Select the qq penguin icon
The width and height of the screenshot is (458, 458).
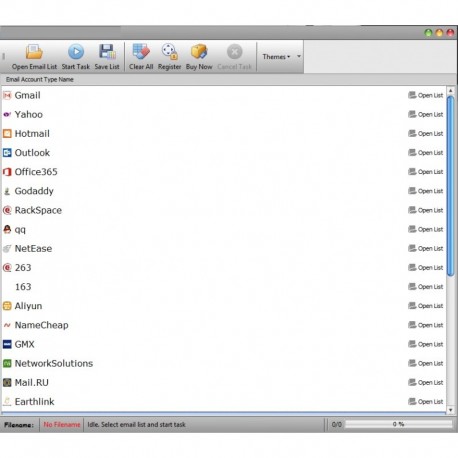(7, 229)
